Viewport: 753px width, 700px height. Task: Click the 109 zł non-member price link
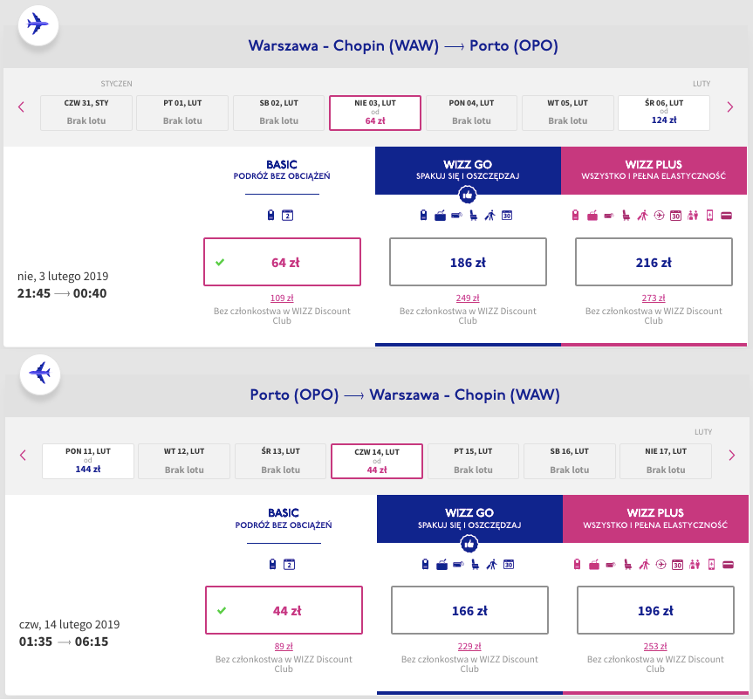pos(282,299)
